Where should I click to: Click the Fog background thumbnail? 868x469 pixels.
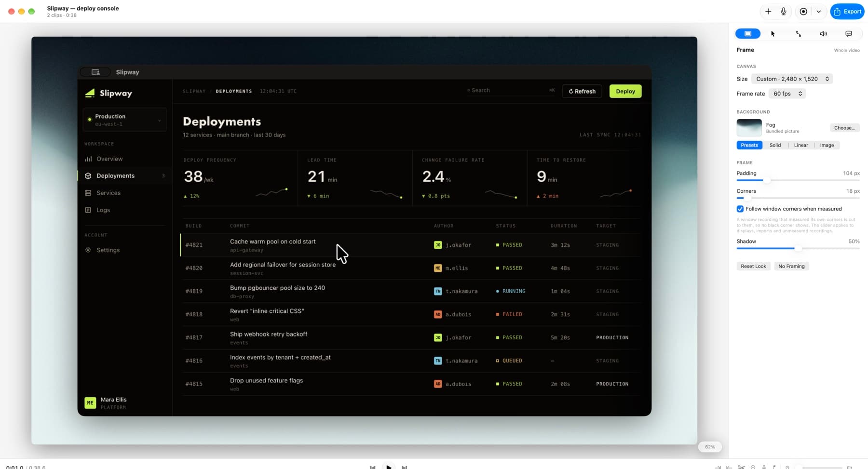749,128
